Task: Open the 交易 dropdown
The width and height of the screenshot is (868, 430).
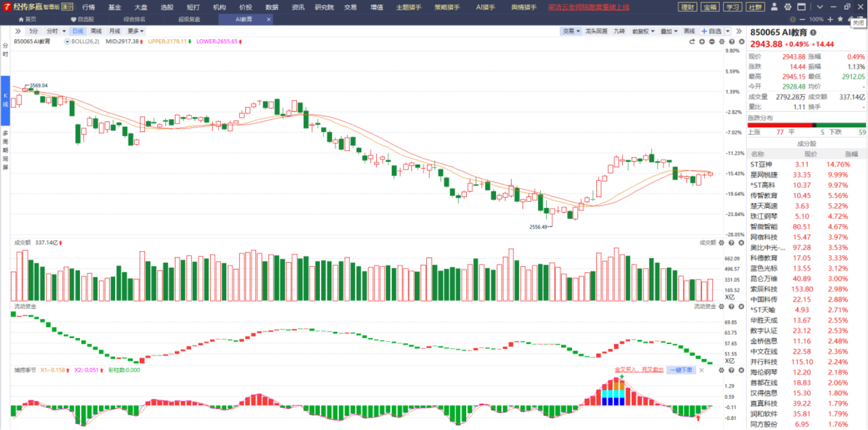Action: tap(571, 31)
